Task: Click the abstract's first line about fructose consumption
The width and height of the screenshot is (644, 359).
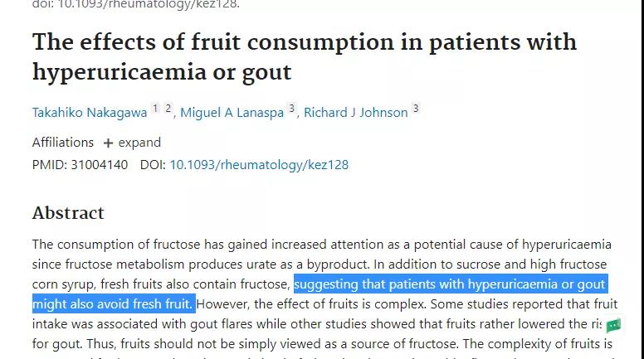Action: (322, 245)
